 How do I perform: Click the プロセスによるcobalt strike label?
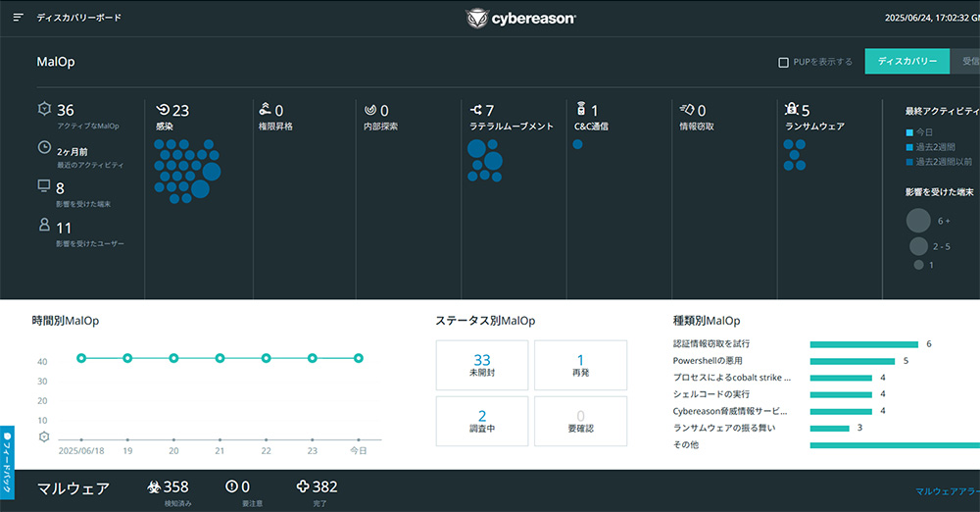(731, 378)
